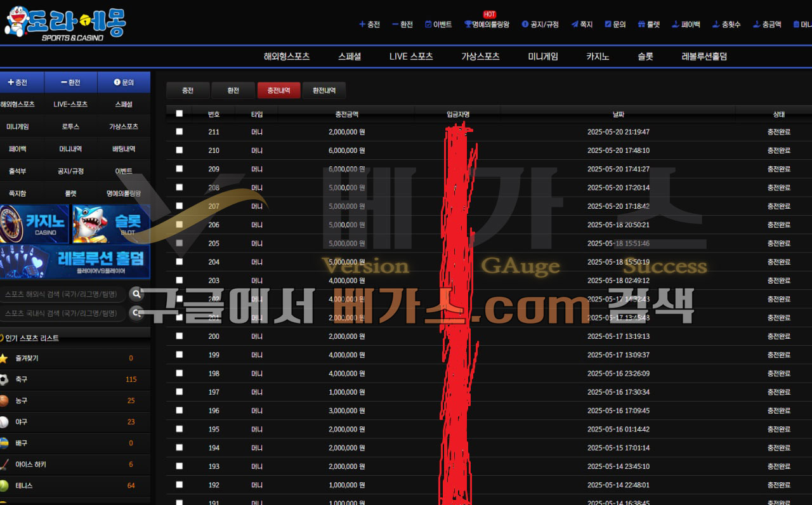Select the 축구 soccer ball icon
The image size is (812, 505).
pyautogui.click(x=4, y=379)
